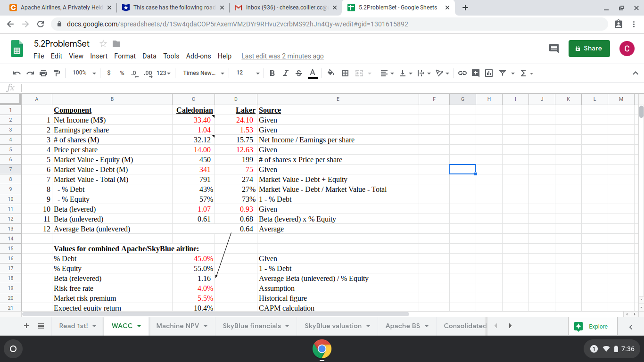
Task: Click the green Share button
Action: click(589, 48)
